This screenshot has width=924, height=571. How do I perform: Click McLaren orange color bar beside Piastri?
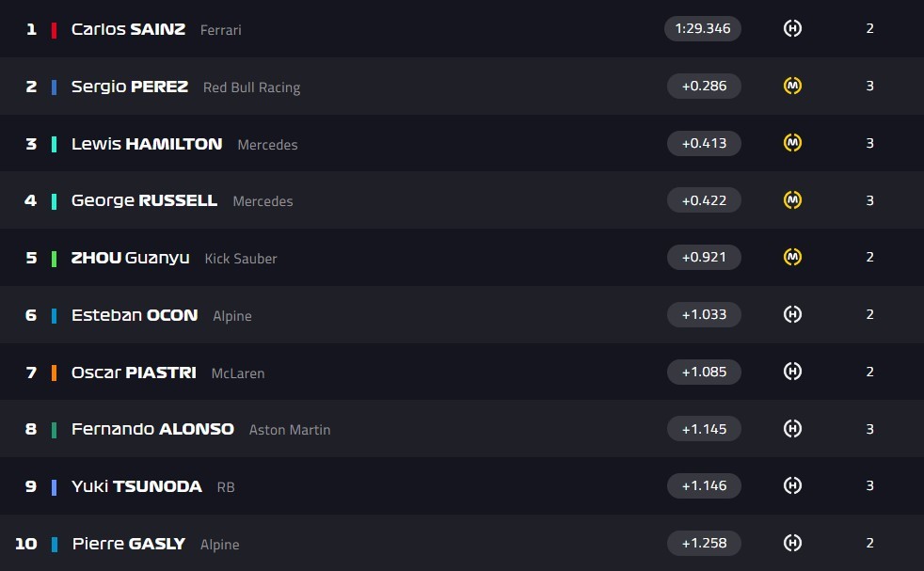coord(54,373)
